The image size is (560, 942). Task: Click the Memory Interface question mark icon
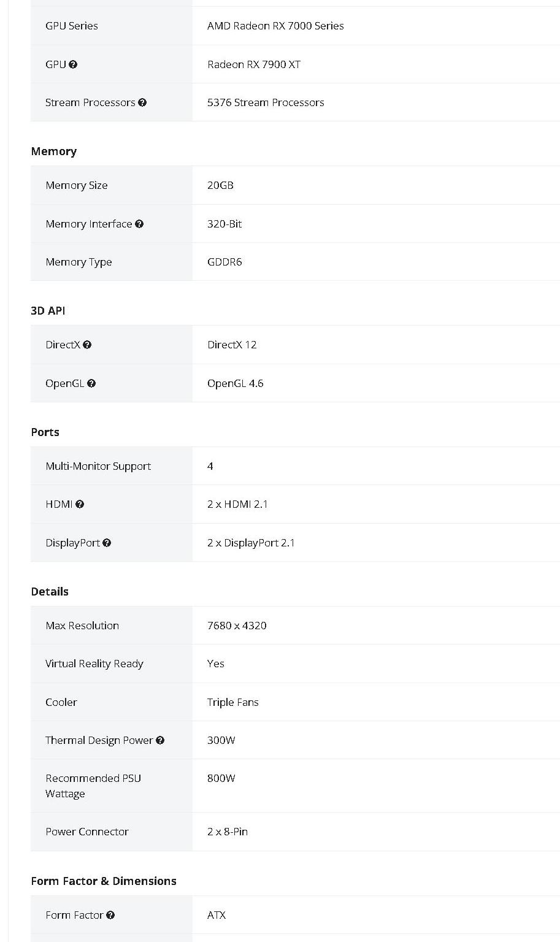tap(139, 224)
